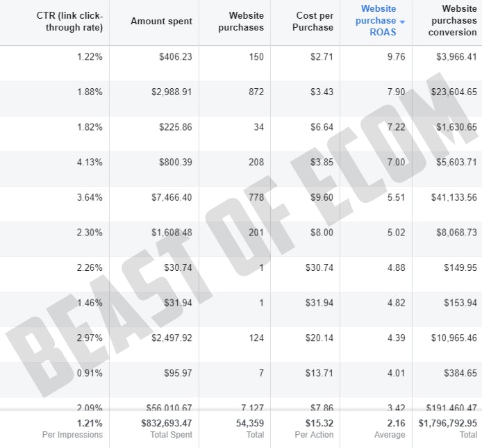Click the sort arrow beside Website purchase ROAS
The width and height of the screenshot is (482, 448).
tap(402, 22)
